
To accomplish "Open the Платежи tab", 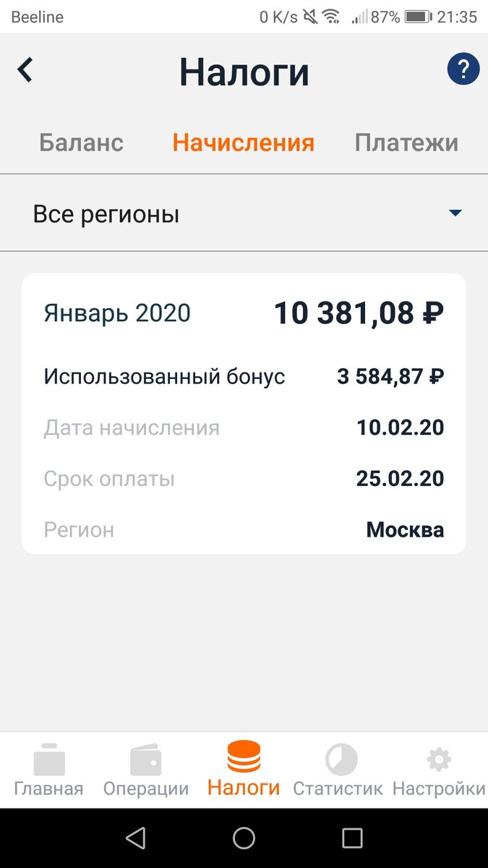I will click(406, 142).
